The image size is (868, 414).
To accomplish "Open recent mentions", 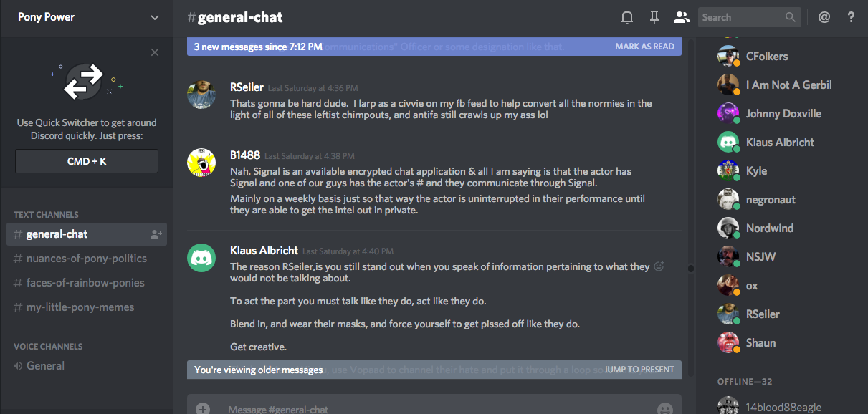I will [824, 17].
